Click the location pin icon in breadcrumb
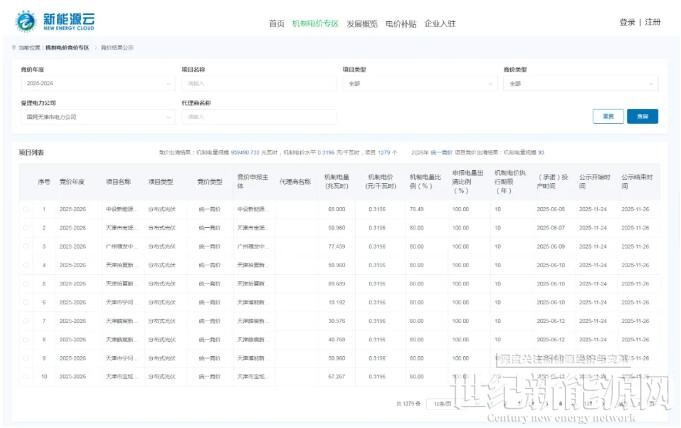 [14, 47]
